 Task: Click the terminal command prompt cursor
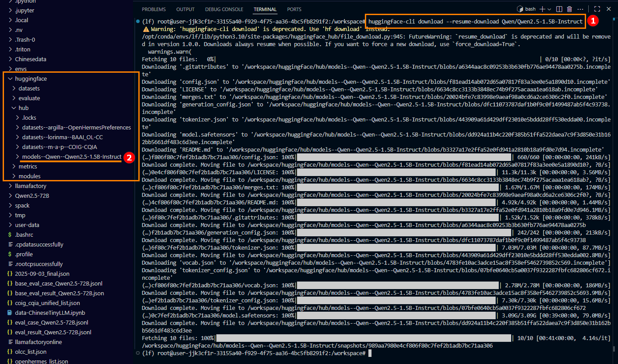pyautogui.click(x=370, y=353)
